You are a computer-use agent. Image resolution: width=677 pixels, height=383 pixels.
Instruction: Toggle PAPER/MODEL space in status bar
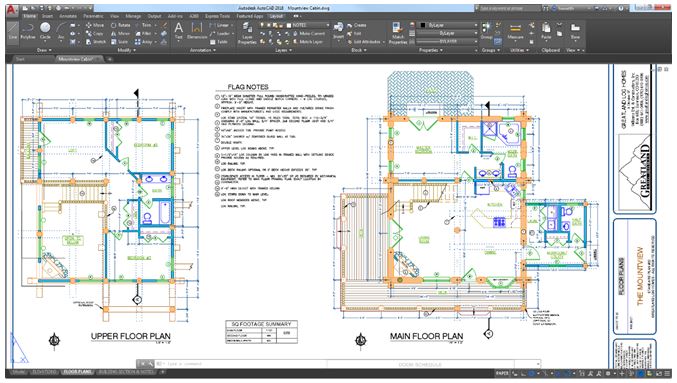(x=502, y=373)
